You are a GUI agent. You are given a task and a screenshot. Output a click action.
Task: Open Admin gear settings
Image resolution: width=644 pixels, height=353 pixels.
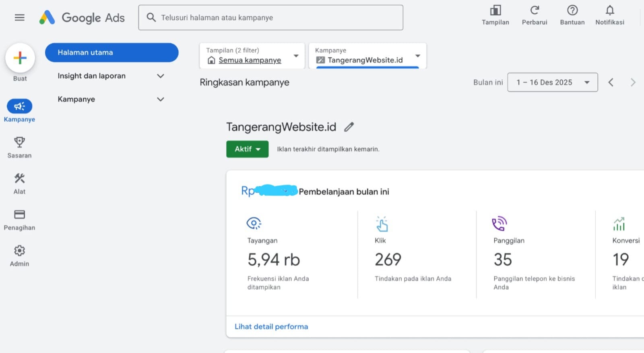click(x=19, y=251)
